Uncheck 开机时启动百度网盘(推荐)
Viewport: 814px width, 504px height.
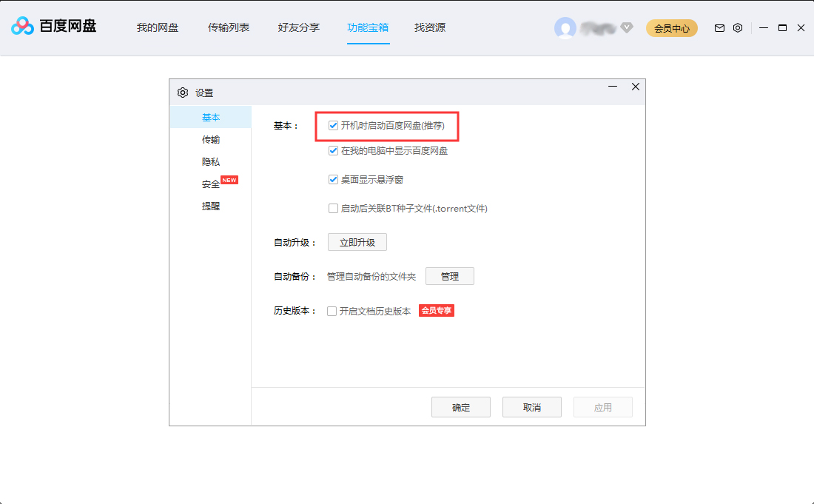click(x=333, y=124)
